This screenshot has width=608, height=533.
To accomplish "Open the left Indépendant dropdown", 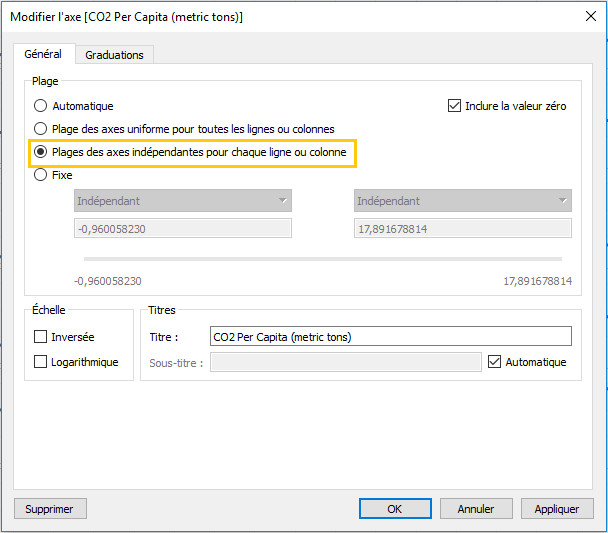I will pyautogui.click(x=183, y=200).
